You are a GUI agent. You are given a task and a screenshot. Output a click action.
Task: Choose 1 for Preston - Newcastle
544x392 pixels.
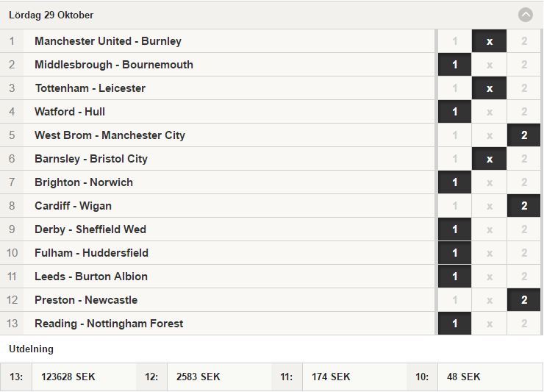[454, 300]
